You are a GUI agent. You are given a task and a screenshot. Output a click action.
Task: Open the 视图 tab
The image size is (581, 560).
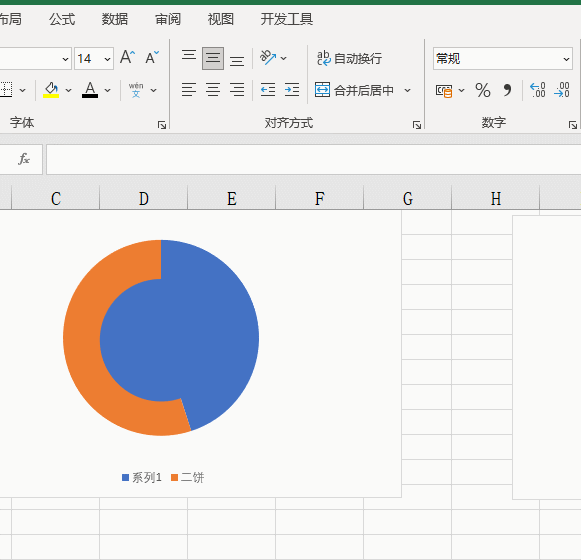click(x=220, y=19)
